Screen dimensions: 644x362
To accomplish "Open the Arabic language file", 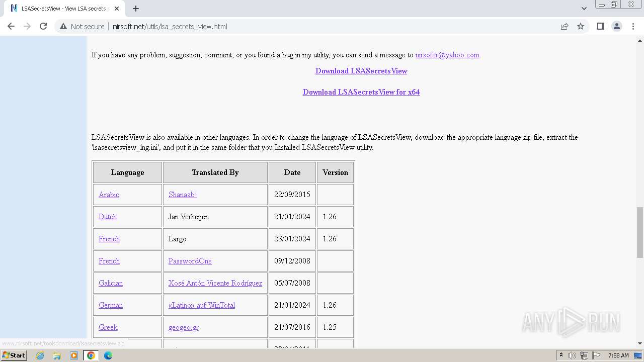I will pyautogui.click(x=109, y=195).
